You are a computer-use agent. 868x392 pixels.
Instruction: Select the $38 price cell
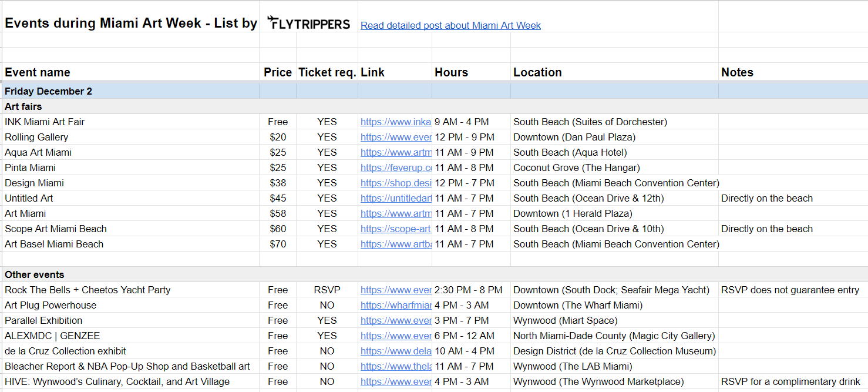click(x=278, y=183)
